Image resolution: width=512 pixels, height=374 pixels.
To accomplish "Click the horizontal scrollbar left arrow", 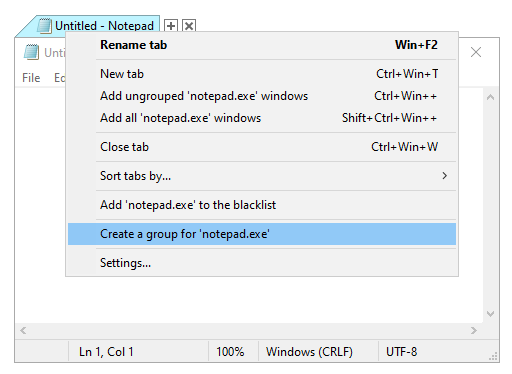I will pos(23,331).
